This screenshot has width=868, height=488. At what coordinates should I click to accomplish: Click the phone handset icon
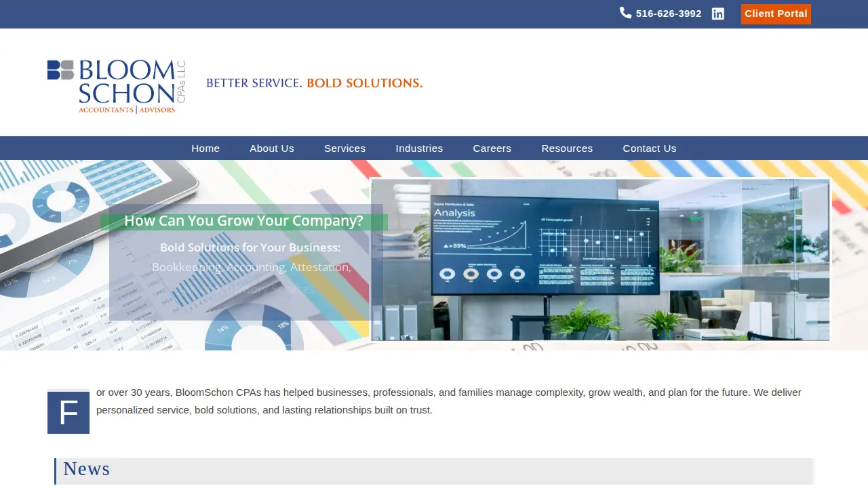click(625, 13)
